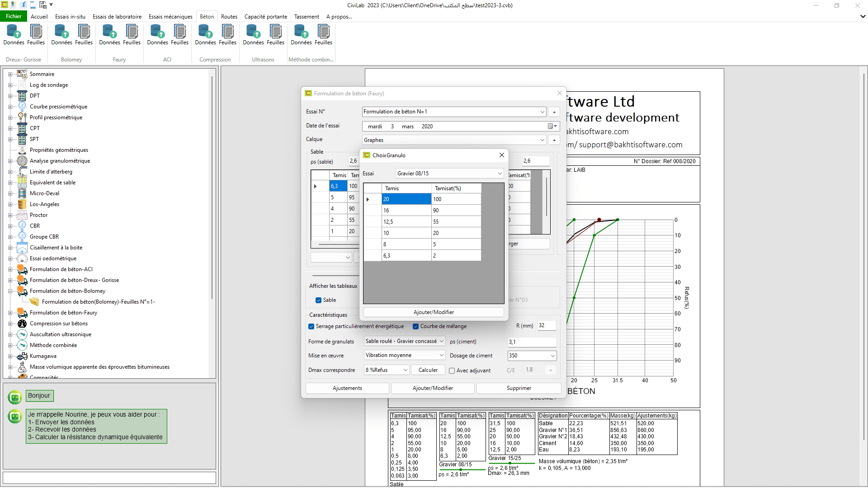The width and height of the screenshot is (868, 488).
Task: Switch to the Routes tab
Action: [229, 17]
